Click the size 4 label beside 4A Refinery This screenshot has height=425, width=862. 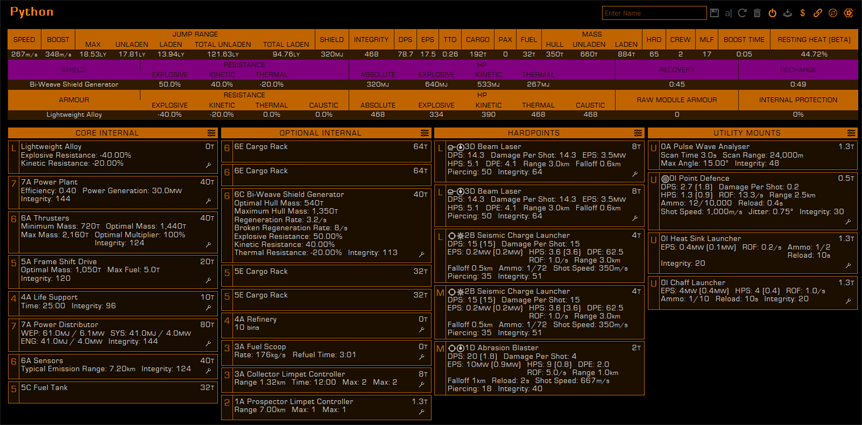point(226,320)
